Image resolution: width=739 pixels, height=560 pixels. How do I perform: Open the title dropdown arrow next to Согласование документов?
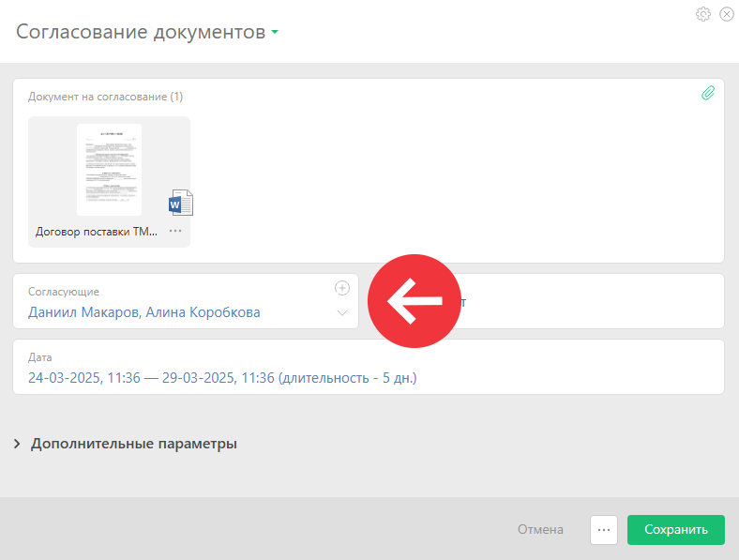pos(275,32)
